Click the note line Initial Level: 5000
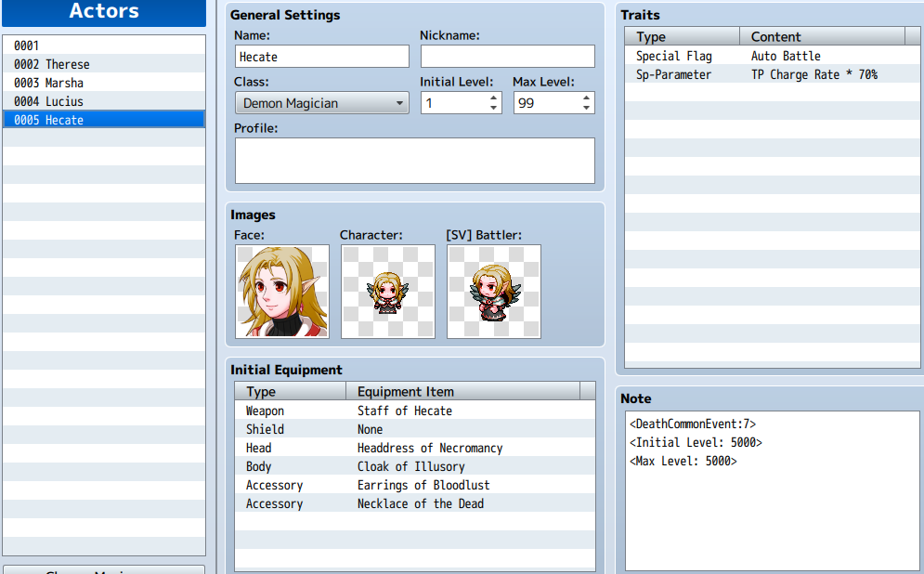The image size is (924, 574). click(696, 443)
